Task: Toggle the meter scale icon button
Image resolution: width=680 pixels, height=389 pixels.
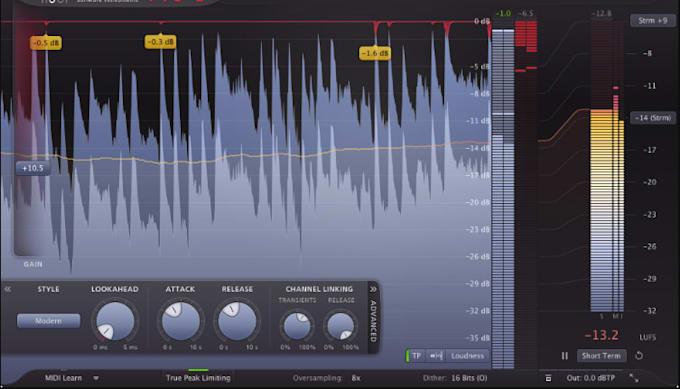Action: pos(436,356)
